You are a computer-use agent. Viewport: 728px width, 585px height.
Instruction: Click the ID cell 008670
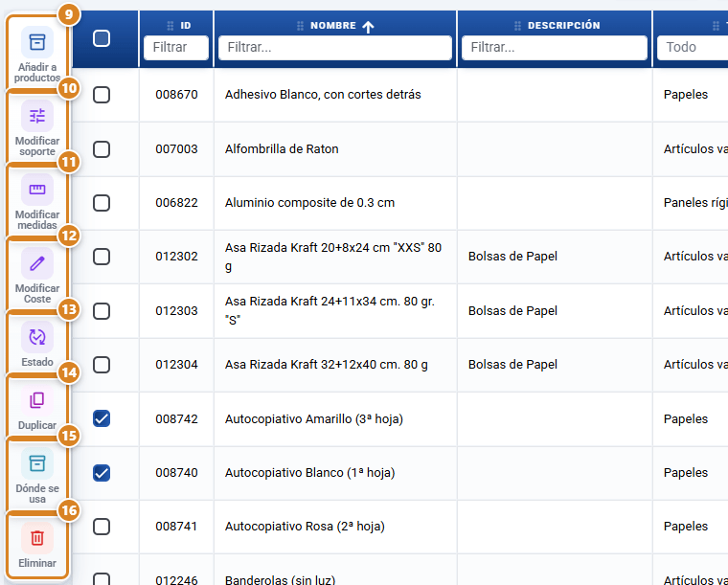(176, 95)
